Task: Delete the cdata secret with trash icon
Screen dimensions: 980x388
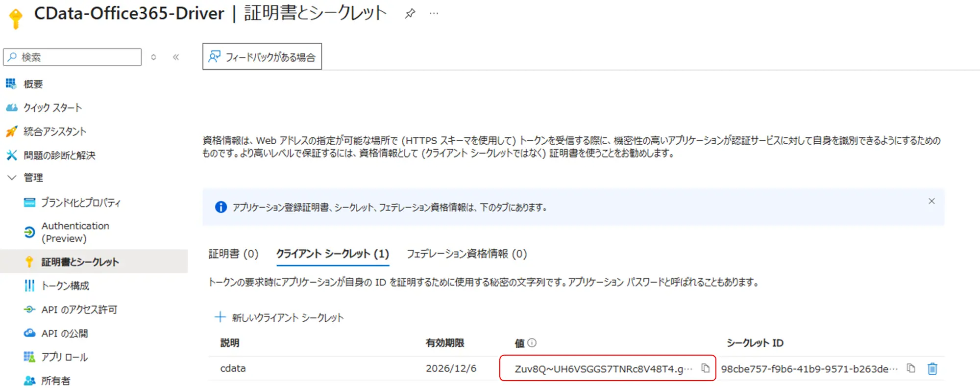Action: (932, 368)
